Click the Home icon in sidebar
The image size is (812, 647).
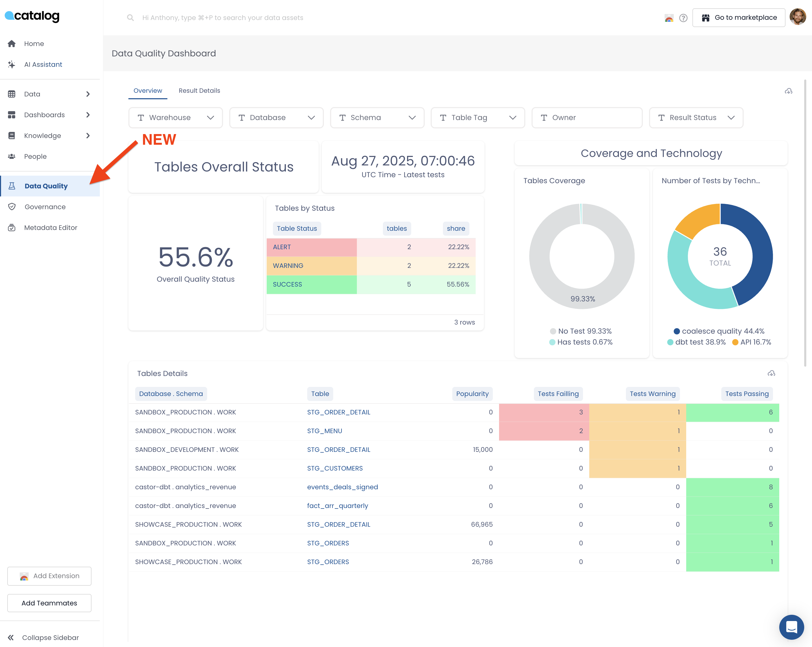click(x=12, y=43)
